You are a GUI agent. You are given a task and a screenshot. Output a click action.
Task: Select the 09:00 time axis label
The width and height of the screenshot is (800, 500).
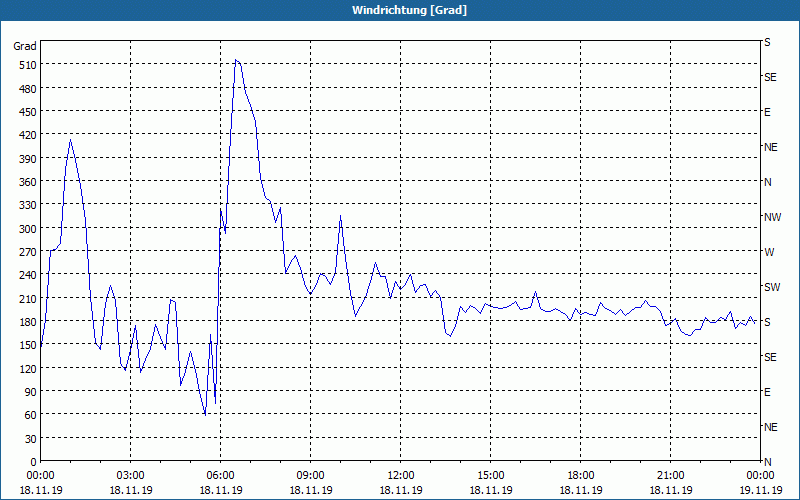(310, 475)
